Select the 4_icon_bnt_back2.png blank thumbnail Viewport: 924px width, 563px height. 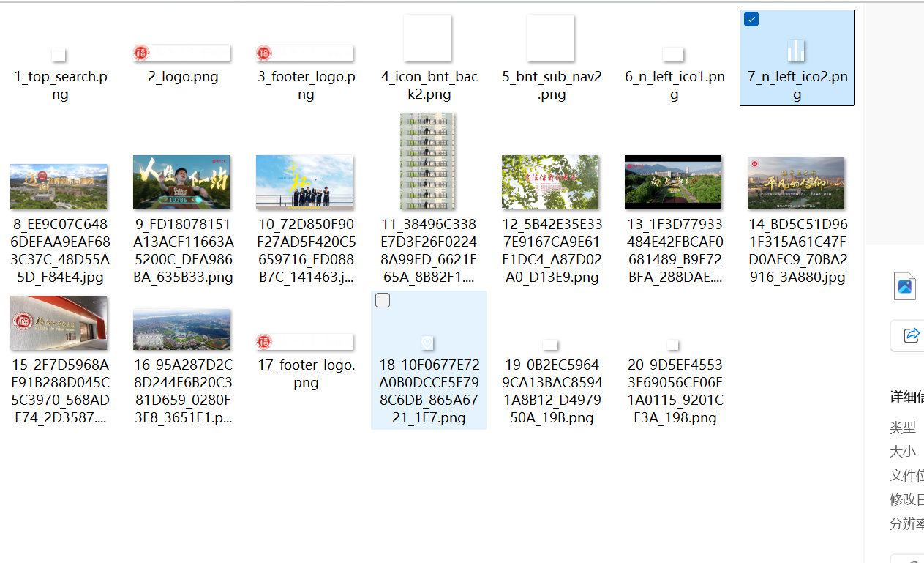(x=427, y=38)
